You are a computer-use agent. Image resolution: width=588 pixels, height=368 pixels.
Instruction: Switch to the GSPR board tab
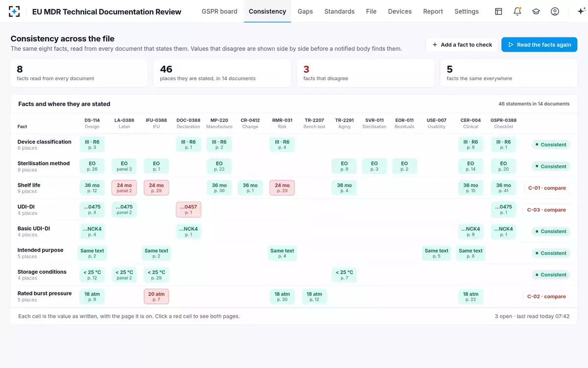tap(220, 11)
